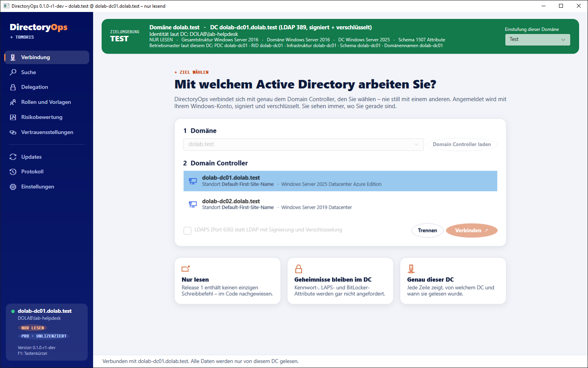Click the computer icon for dolab-dc01

(x=192, y=181)
